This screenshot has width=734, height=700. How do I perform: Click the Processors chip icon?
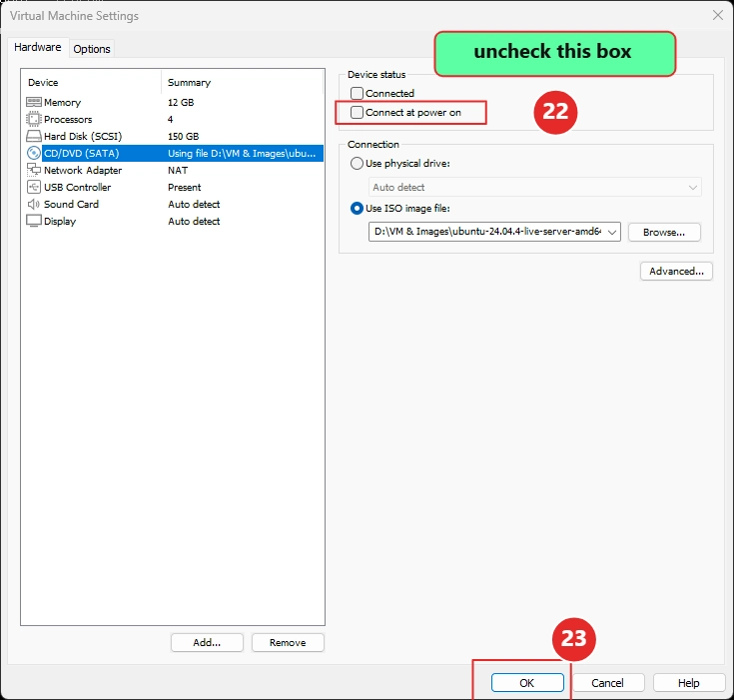pyautogui.click(x=34, y=119)
